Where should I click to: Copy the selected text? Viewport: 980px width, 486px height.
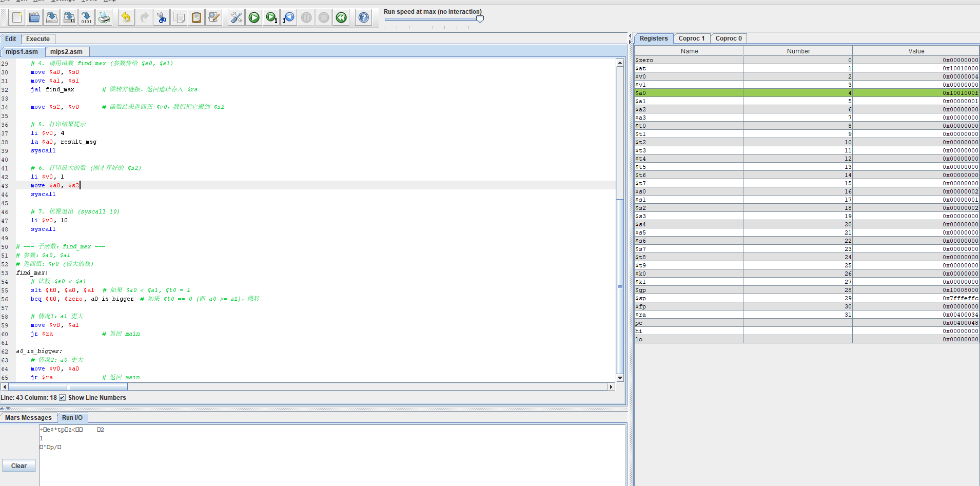pos(179,18)
